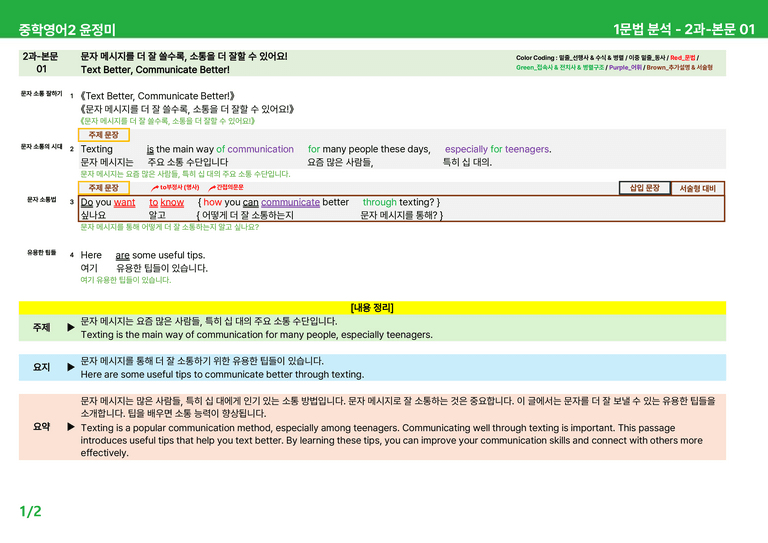Click the red underlined "to know"
This screenshot has width=768, height=543.
pyautogui.click(x=167, y=202)
